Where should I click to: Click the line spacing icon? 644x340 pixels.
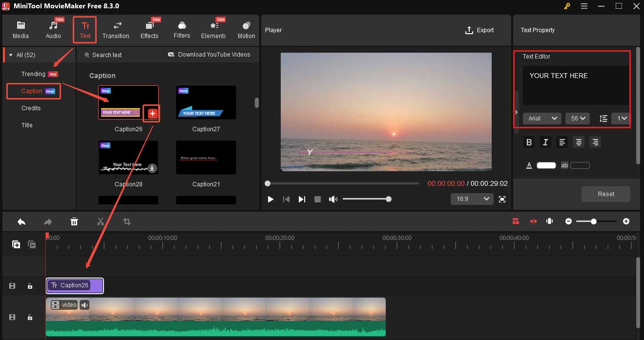[x=603, y=119]
